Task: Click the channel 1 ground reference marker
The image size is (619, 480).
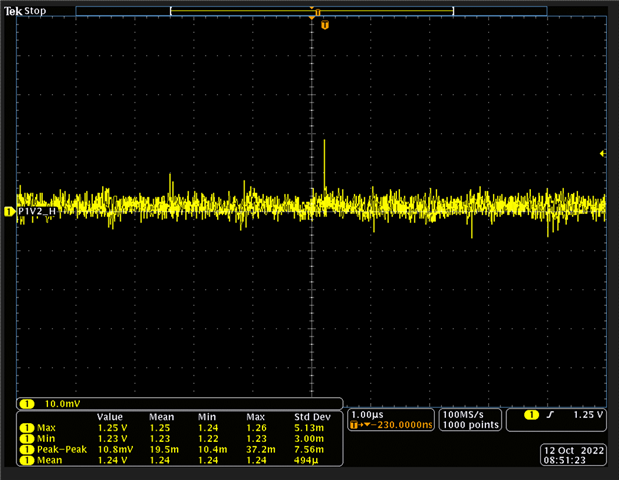Action: [9, 212]
